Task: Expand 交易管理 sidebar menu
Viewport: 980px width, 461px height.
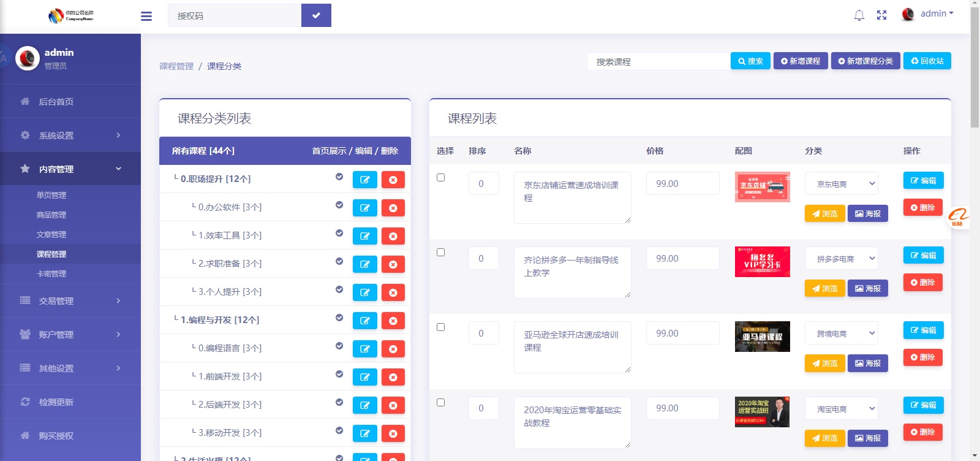Action: pyautogui.click(x=70, y=300)
